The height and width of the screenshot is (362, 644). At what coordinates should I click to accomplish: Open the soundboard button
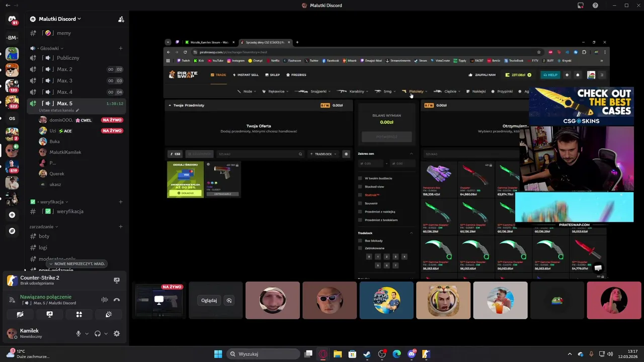click(108, 314)
